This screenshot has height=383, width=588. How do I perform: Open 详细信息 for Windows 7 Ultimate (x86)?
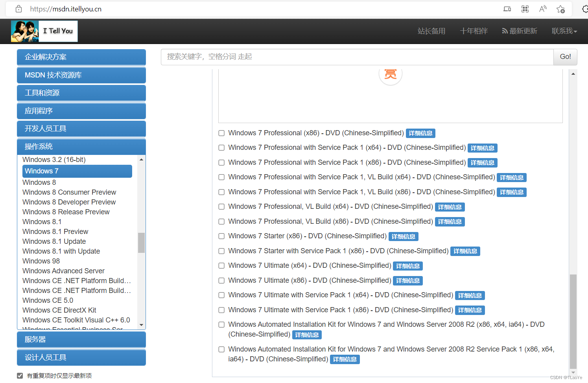(408, 281)
